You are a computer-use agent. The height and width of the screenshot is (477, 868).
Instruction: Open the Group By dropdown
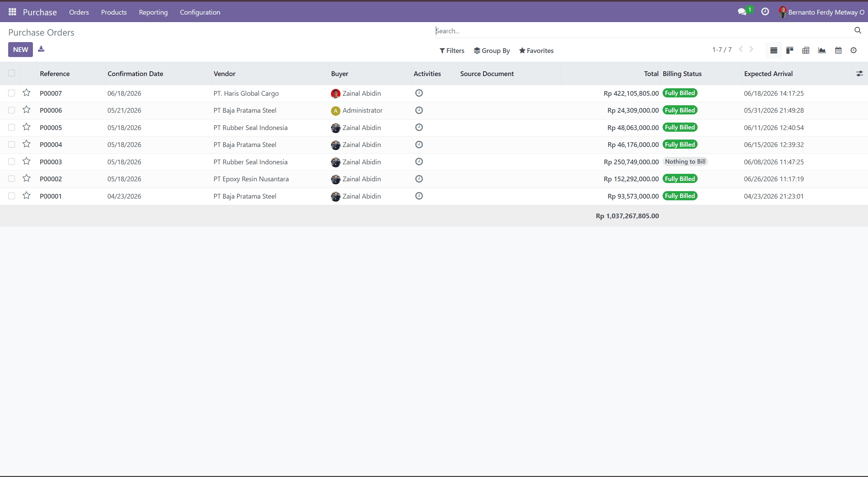492,51
